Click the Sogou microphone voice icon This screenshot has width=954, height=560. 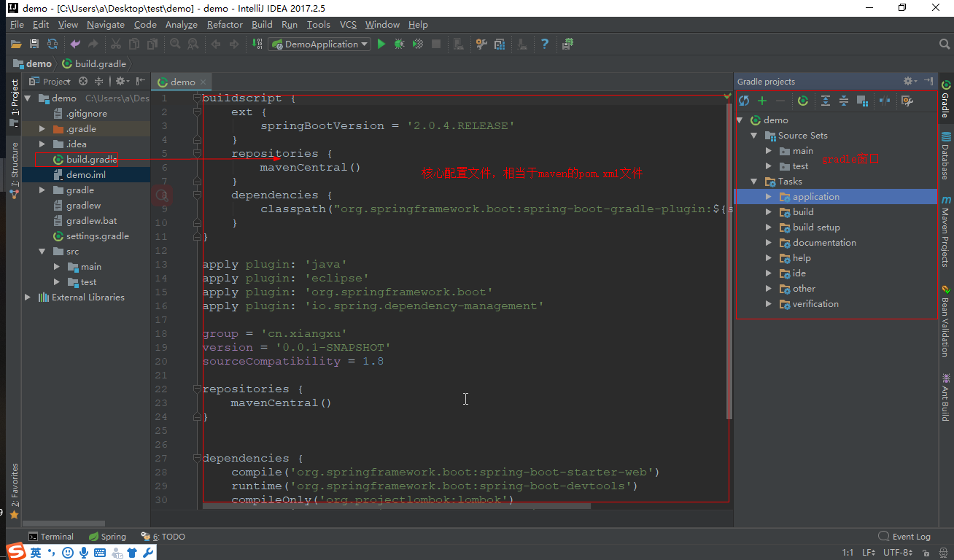pos(84,553)
